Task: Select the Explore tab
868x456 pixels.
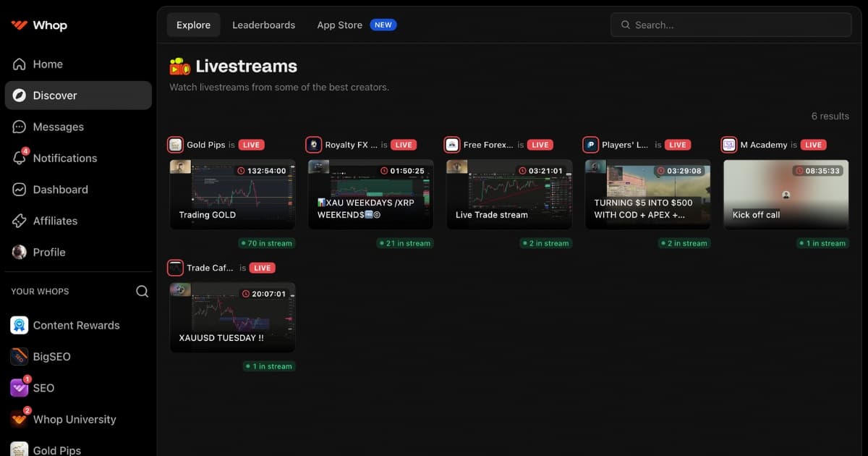Action: click(x=193, y=24)
